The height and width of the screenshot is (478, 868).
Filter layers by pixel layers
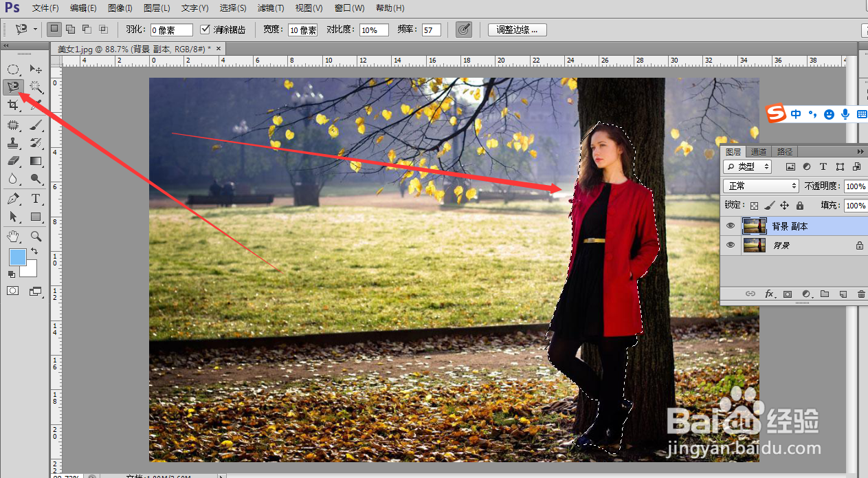tap(790, 166)
